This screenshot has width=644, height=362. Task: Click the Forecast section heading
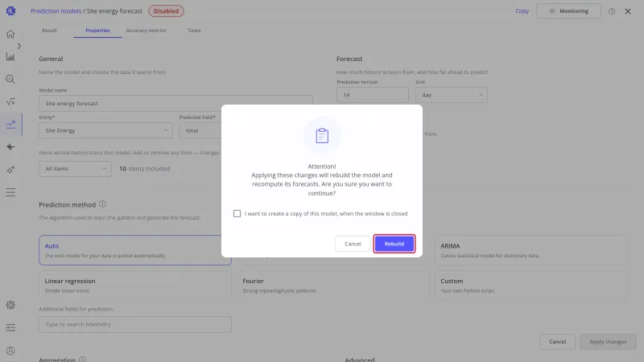click(349, 59)
